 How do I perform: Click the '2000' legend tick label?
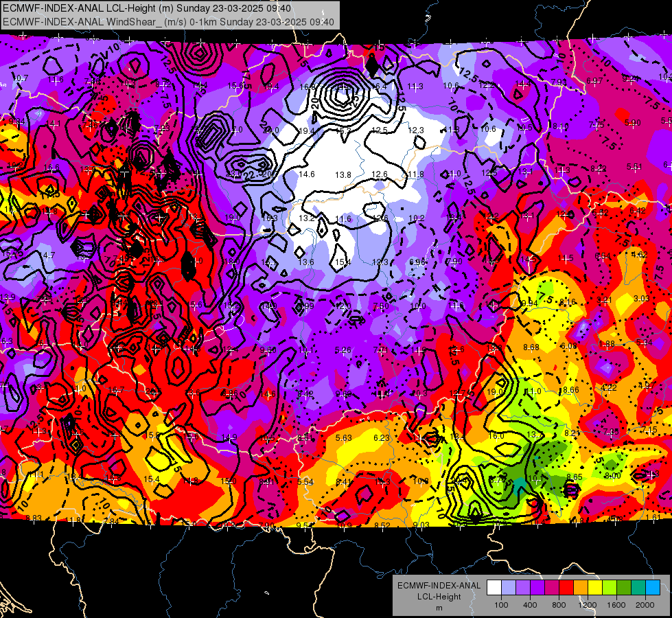tap(645, 605)
